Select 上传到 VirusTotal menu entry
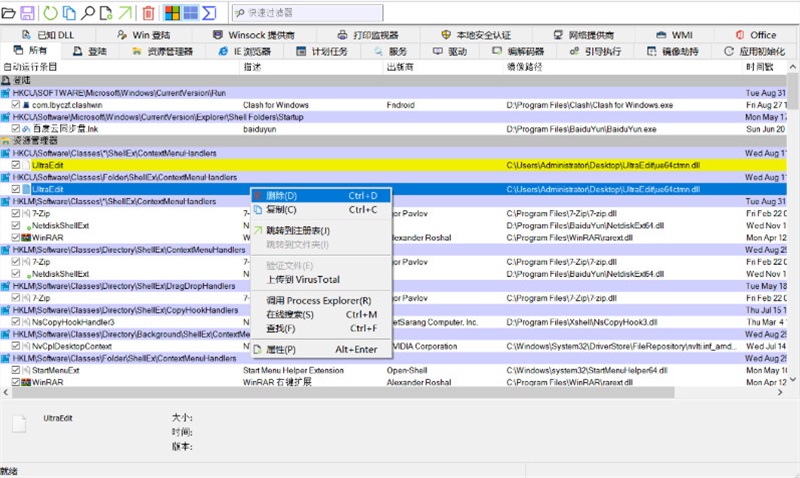800x478 pixels. coord(321,280)
